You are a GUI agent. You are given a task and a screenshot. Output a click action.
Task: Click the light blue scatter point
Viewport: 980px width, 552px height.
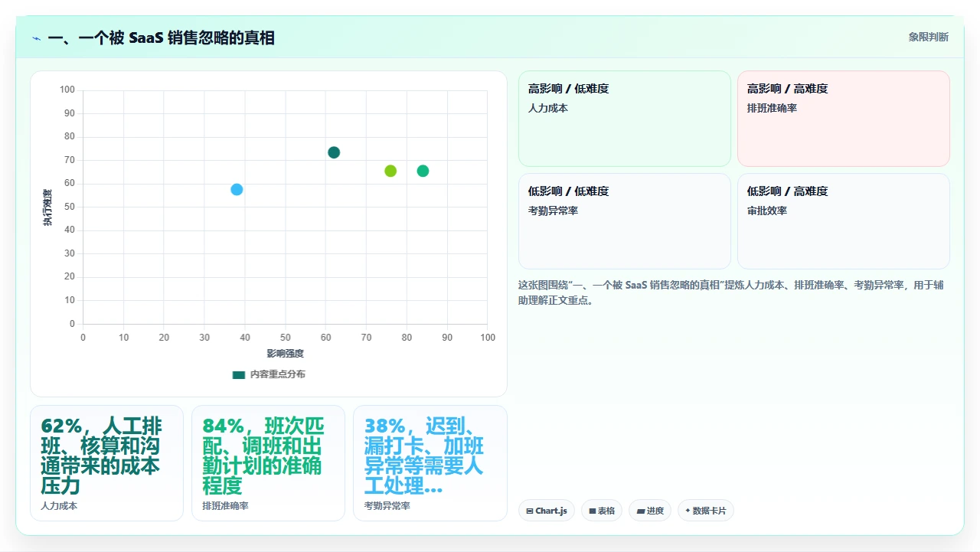click(x=237, y=190)
